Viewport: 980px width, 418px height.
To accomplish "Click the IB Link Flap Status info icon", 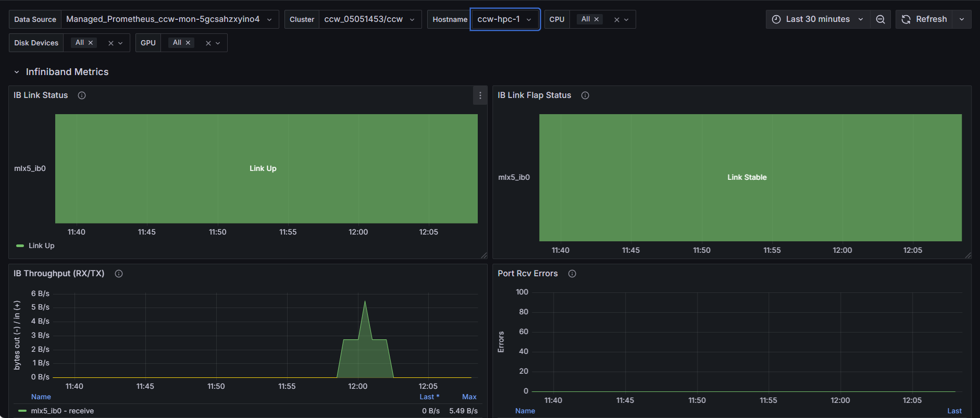I will click(585, 95).
